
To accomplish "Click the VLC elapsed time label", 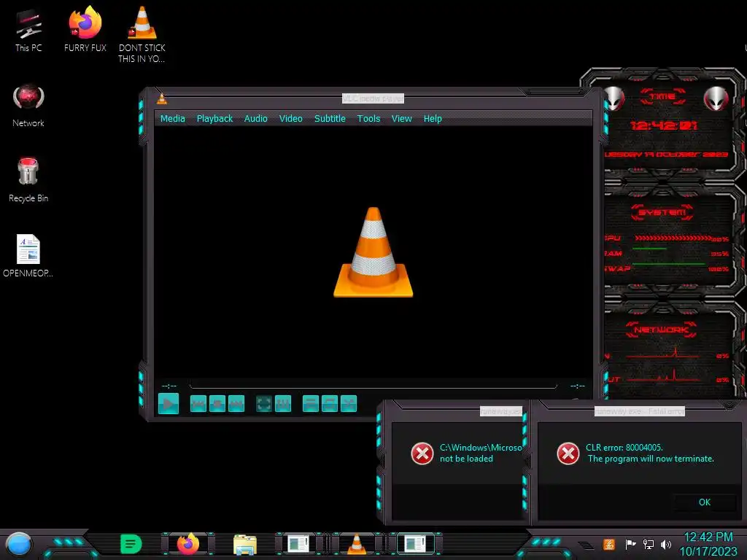I will click(169, 386).
